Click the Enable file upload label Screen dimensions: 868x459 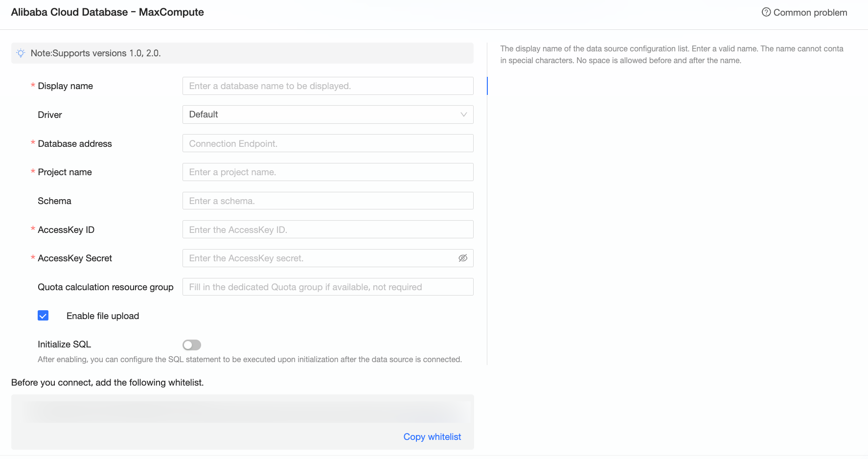point(103,316)
